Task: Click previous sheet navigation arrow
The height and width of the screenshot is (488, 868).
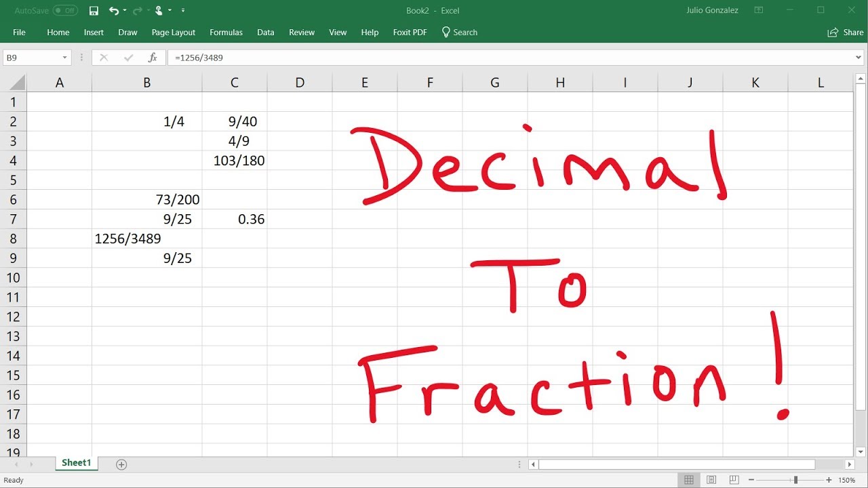Action: point(16,464)
